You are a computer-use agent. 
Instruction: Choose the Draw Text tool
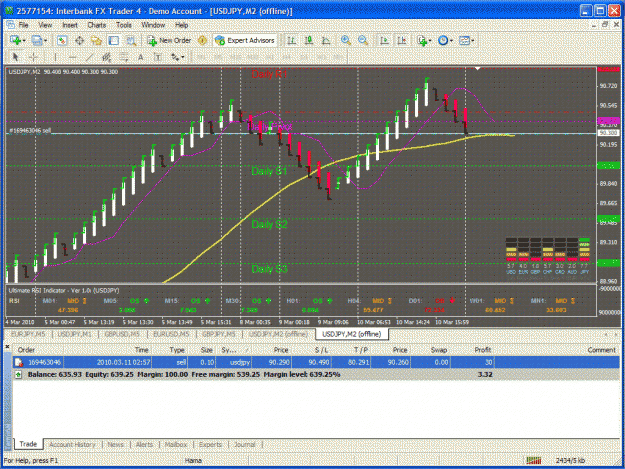pyautogui.click(x=141, y=57)
